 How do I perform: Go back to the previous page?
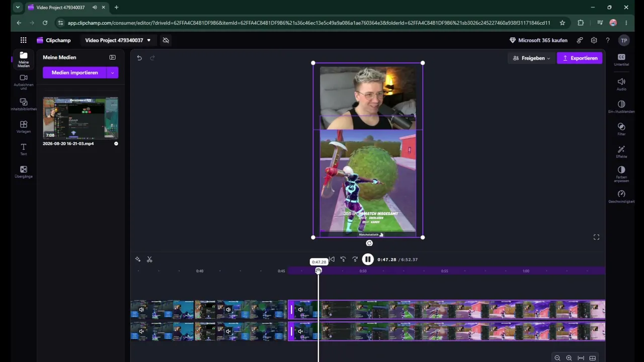click(19, 23)
